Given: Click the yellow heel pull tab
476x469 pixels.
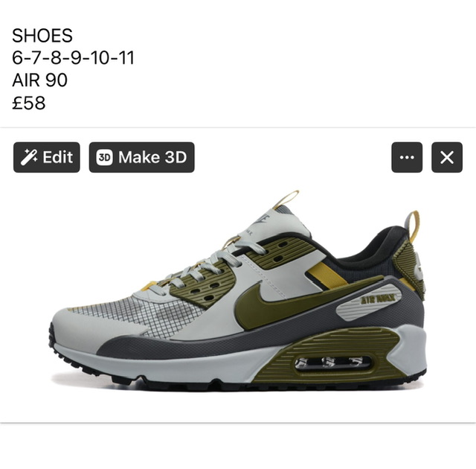Looking at the screenshot, I should coord(414,226).
